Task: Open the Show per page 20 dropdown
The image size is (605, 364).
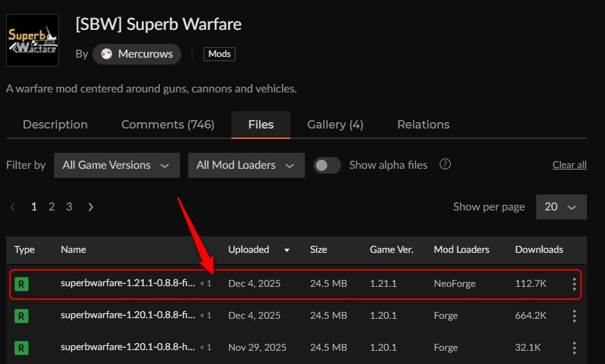Action: pos(561,207)
